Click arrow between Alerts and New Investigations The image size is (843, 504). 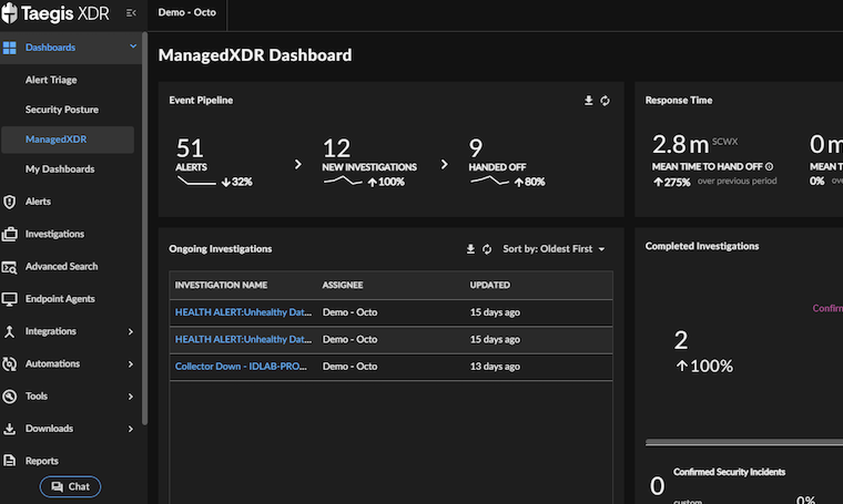pos(298,164)
